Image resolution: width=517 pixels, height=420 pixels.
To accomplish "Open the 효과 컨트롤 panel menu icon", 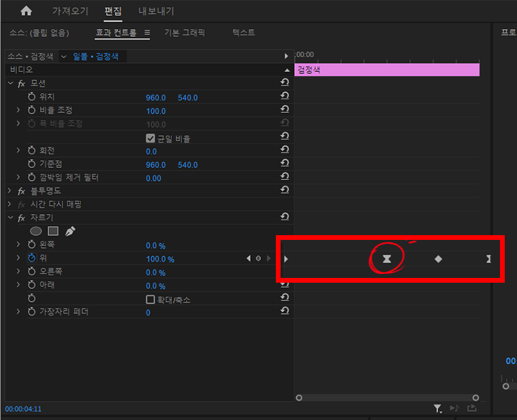I will pyautogui.click(x=147, y=33).
